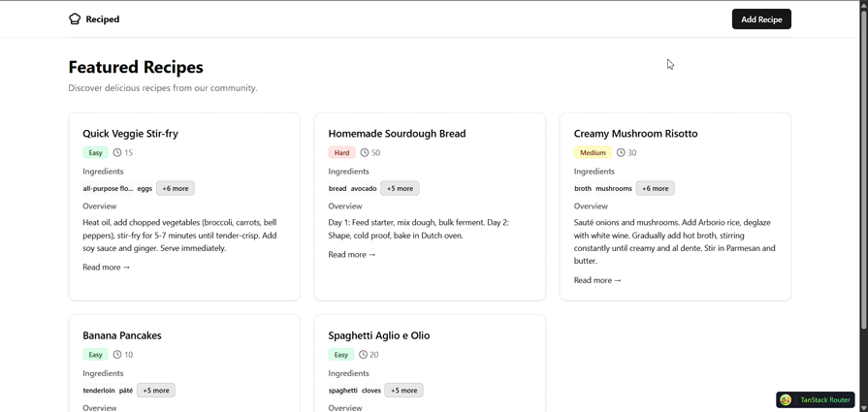Click the Sourdough Bread overview text
This screenshot has height=412, width=868.
click(419, 229)
